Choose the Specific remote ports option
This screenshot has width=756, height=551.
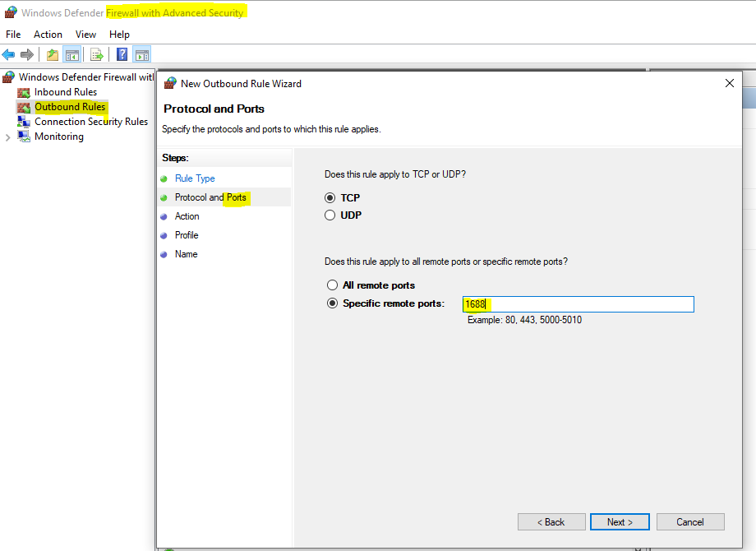pos(332,303)
